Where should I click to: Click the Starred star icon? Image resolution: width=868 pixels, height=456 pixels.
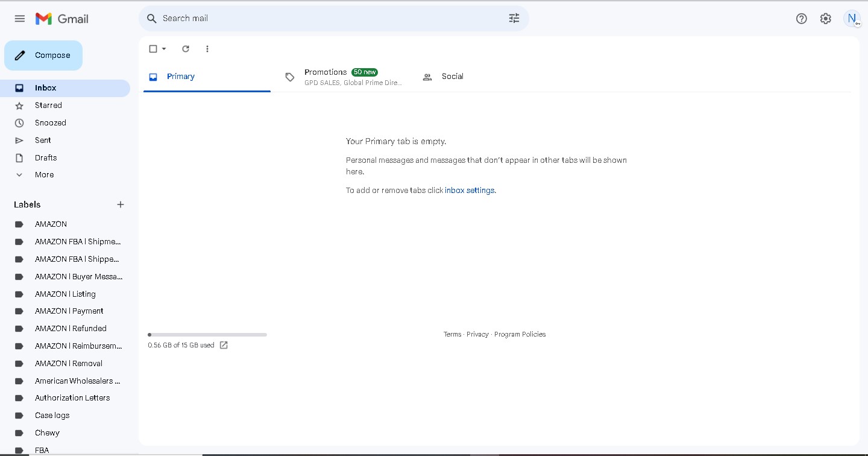tap(19, 106)
